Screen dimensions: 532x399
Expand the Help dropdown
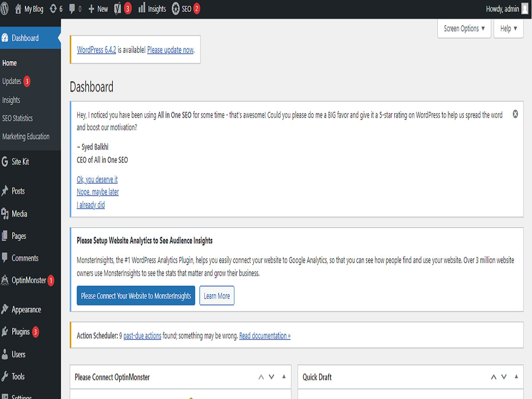coord(508,29)
